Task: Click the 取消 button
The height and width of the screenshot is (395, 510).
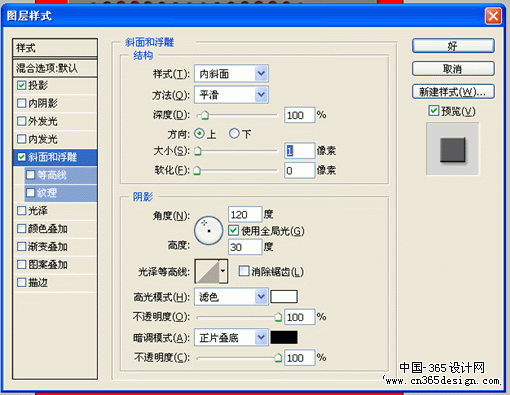Action: 453,69
